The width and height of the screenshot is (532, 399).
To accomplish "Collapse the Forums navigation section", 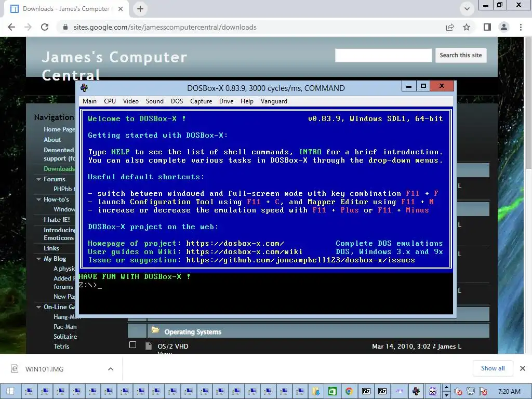I will pos(38,179).
